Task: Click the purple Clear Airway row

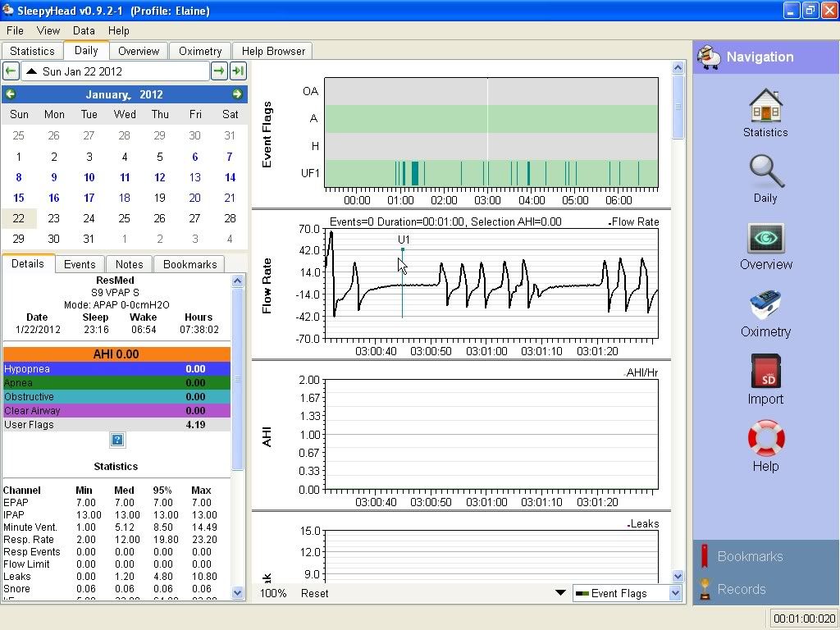Action: [x=116, y=410]
